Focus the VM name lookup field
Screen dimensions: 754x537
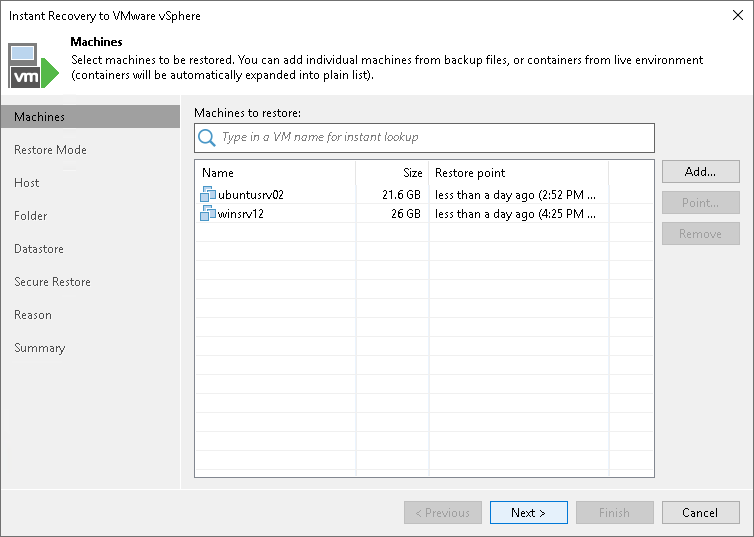pyautogui.click(x=424, y=138)
